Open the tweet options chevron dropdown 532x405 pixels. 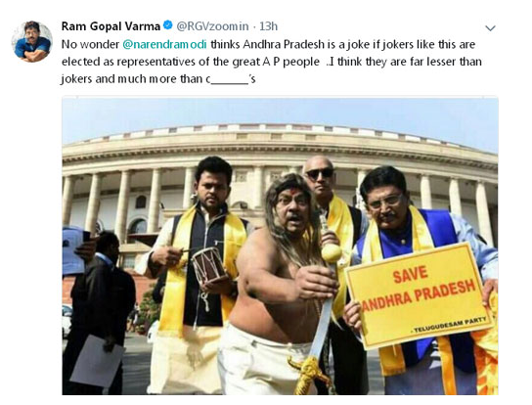(x=490, y=28)
